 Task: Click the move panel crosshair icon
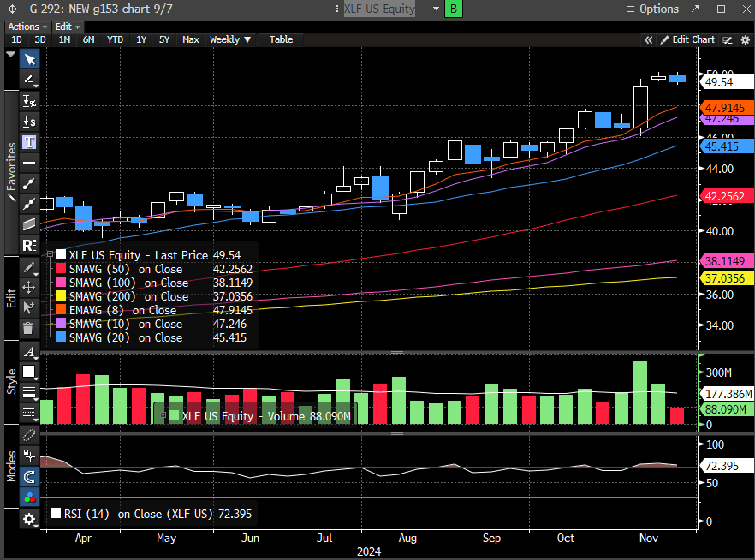click(x=13, y=9)
